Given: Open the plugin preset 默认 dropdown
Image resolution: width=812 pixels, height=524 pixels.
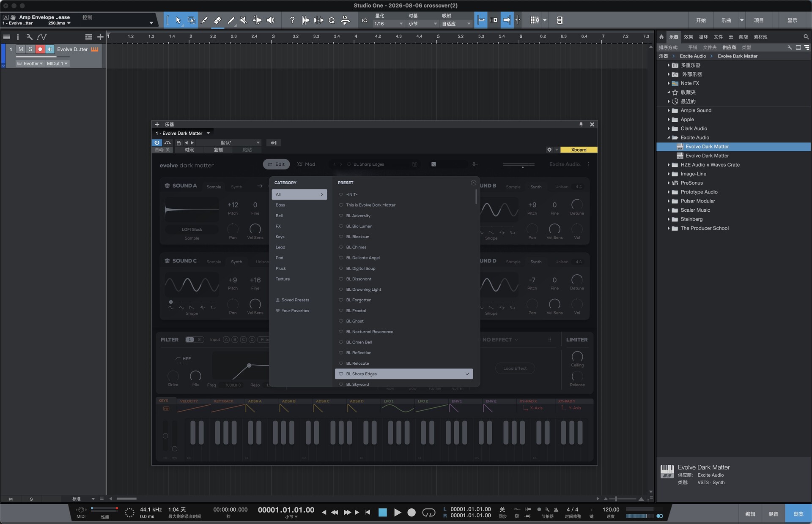Looking at the screenshot, I should coord(228,142).
